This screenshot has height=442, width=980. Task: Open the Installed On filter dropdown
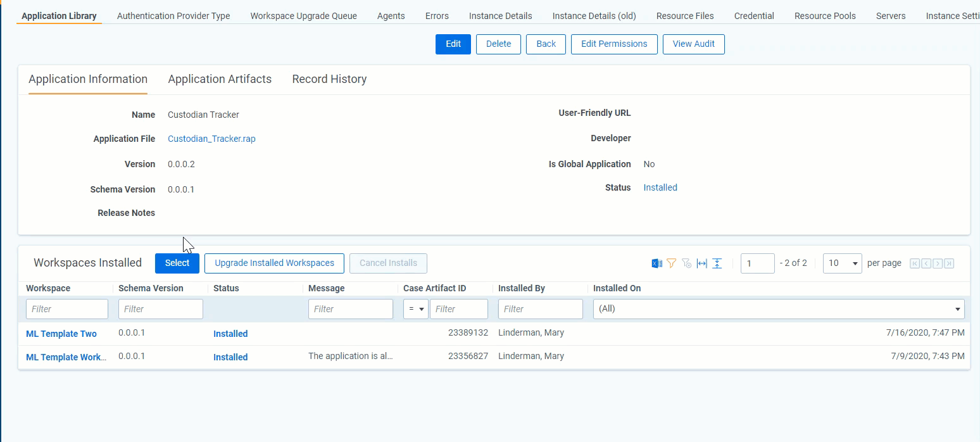[779, 309]
